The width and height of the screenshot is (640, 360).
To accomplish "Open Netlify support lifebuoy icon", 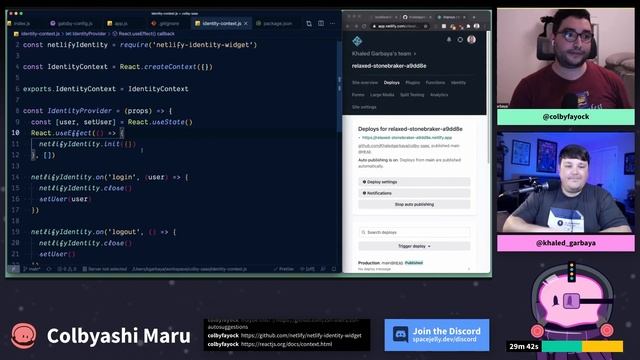I will [460, 40].
